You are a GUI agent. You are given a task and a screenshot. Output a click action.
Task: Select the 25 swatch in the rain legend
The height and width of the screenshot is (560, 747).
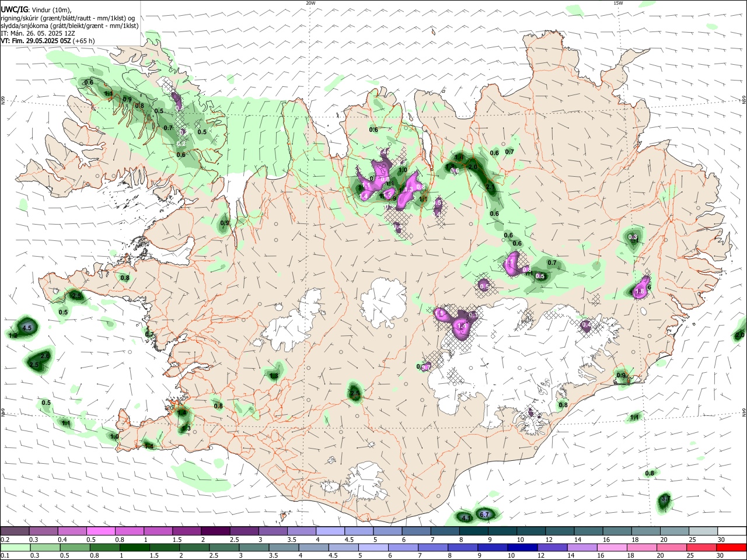click(700, 547)
